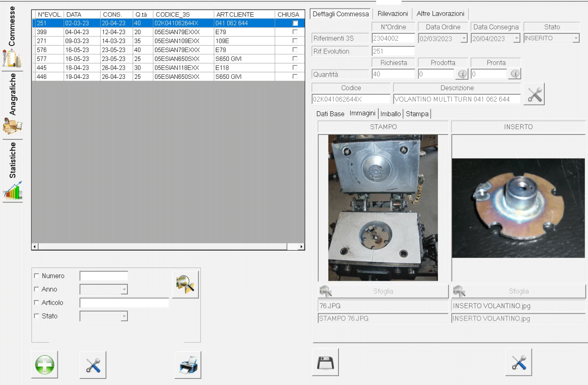Open the Anno filter dropdown

pyautogui.click(x=124, y=290)
